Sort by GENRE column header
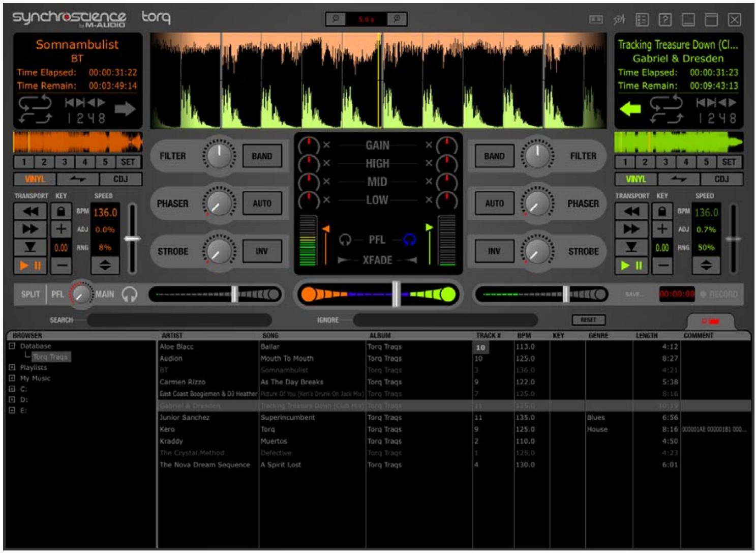 tap(598, 335)
